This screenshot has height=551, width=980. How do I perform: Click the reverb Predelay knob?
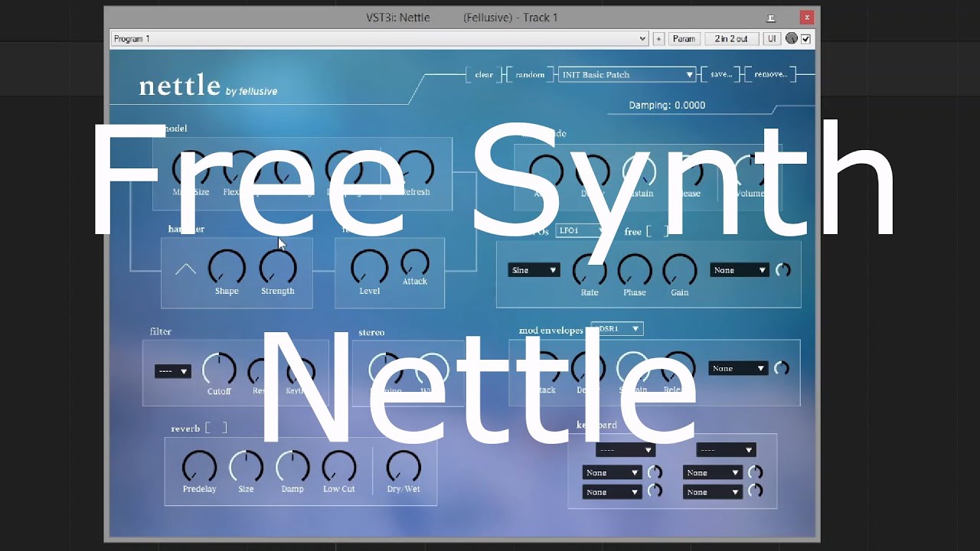(199, 467)
